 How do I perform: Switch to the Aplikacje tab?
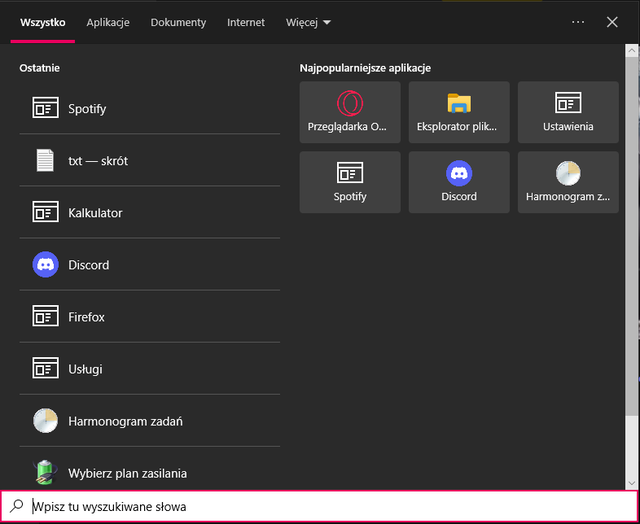point(108,22)
